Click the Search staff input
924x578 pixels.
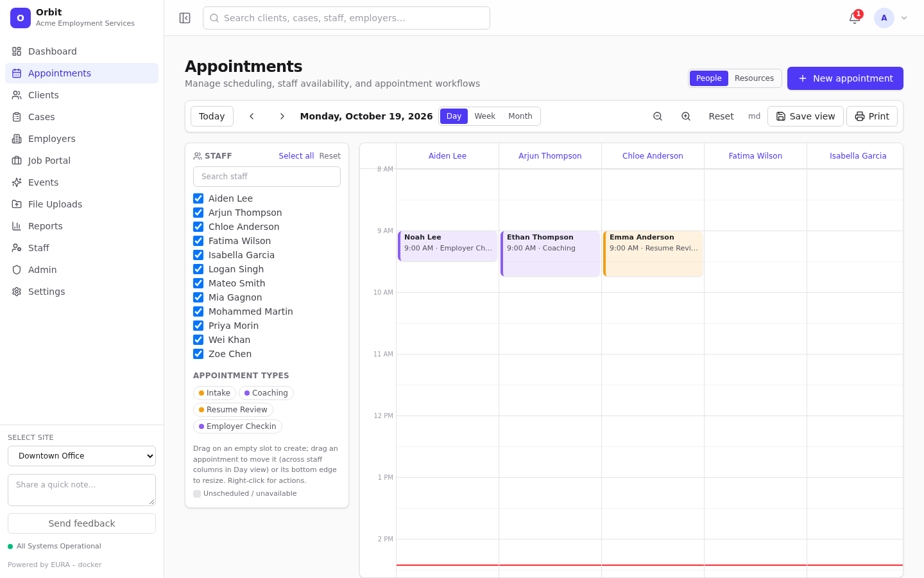(x=267, y=177)
